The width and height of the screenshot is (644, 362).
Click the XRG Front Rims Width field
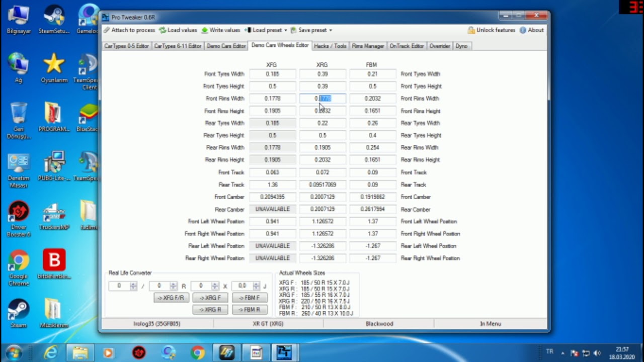(323, 99)
